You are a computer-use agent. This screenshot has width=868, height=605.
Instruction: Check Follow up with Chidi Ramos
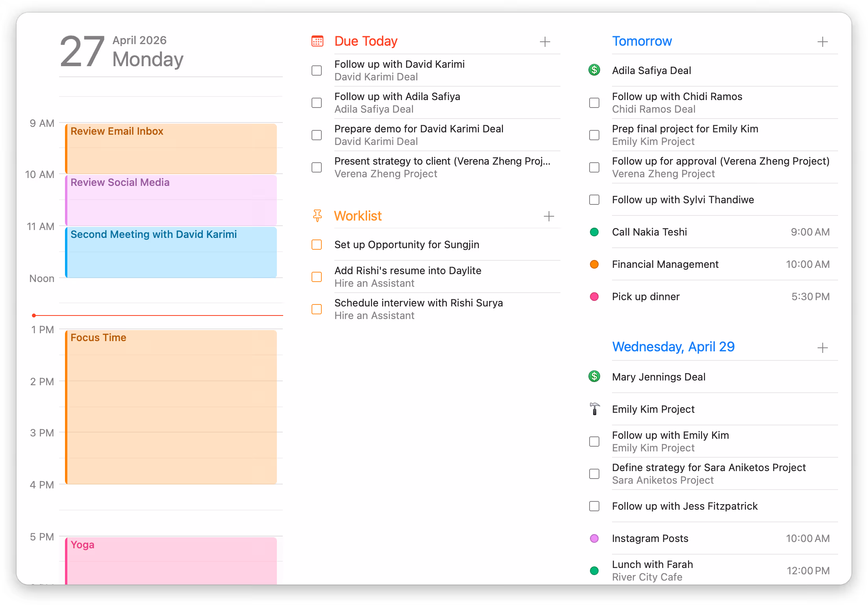coord(594,103)
